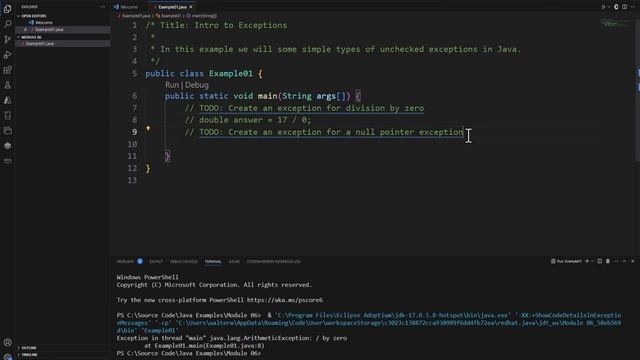Close Example01.java in Open Editors list

click(25, 30)
